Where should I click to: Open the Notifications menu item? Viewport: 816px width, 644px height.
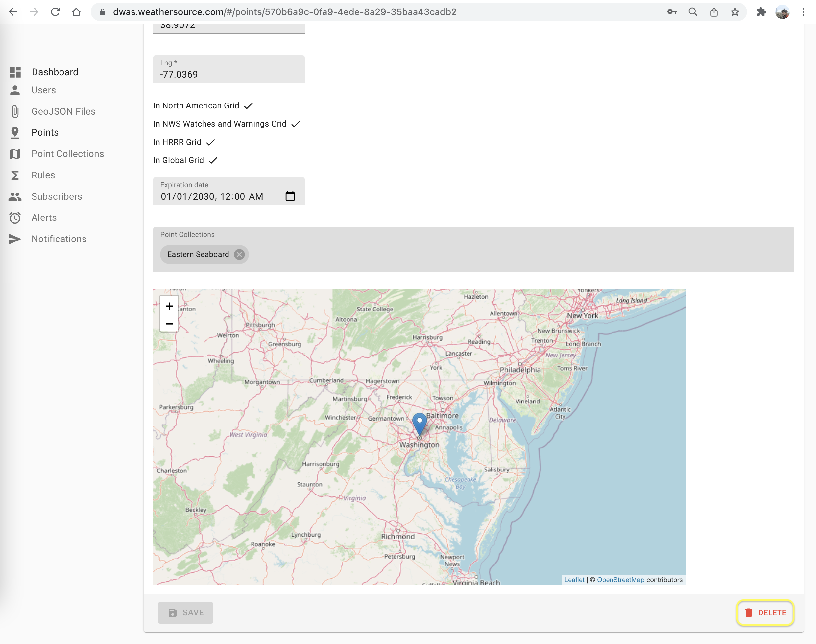click(59, 239)
